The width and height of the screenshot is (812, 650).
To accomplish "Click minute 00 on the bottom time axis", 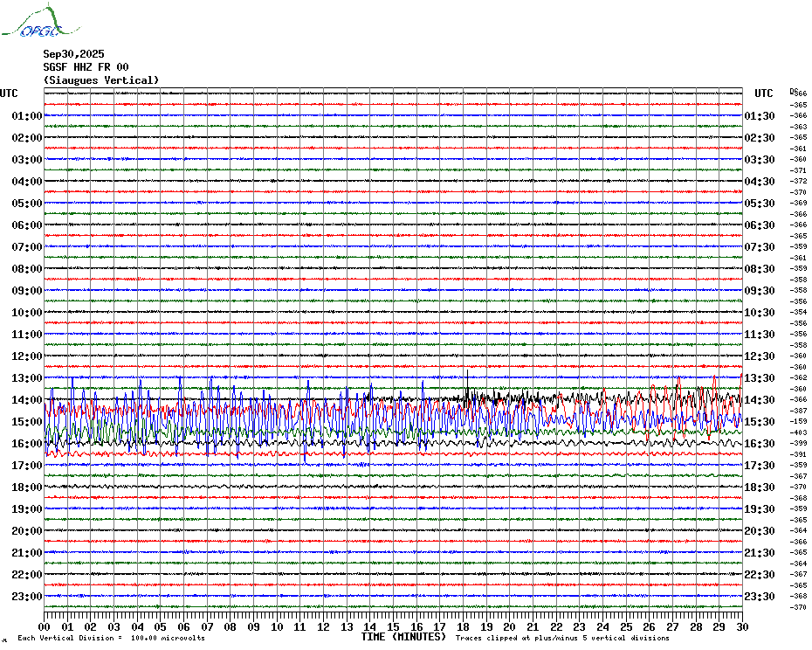I will [x=45, y=627].
